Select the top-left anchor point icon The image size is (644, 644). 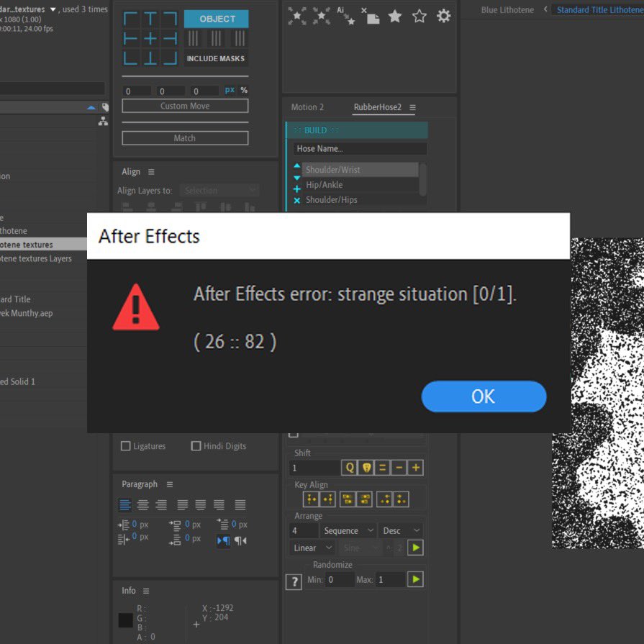[131, 19]
